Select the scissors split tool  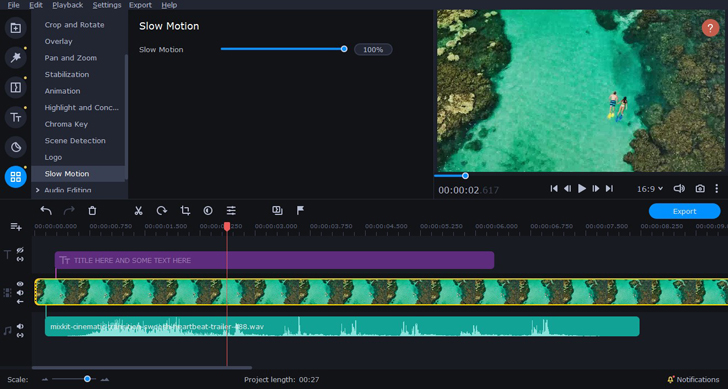pyautogui.click(x=138, y=211)
